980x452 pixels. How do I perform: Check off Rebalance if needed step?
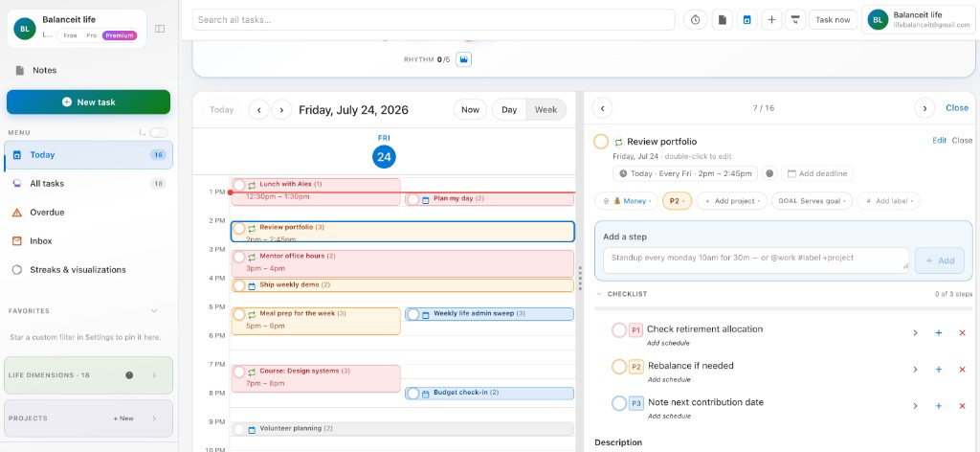(x=619, y=367)
